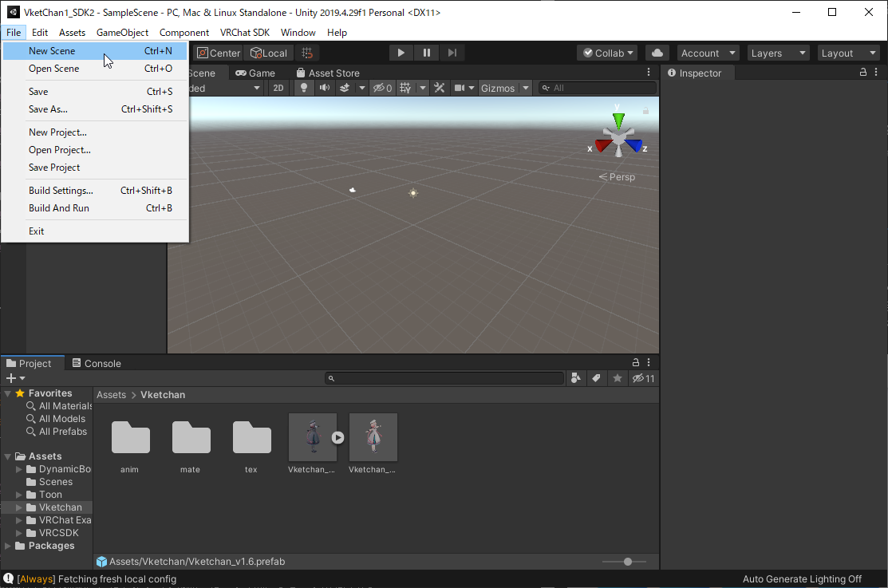This screenshot has height=588, width=888.
Task: Toggle scene lighting with the lightbulb icon
Action: point(303,88)
